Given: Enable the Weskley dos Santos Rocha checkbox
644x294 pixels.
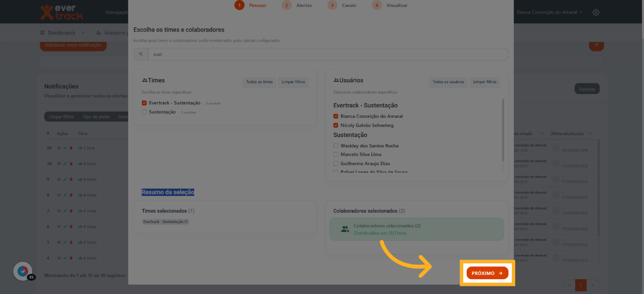Looking at the screenshot, I should (336, 146).
